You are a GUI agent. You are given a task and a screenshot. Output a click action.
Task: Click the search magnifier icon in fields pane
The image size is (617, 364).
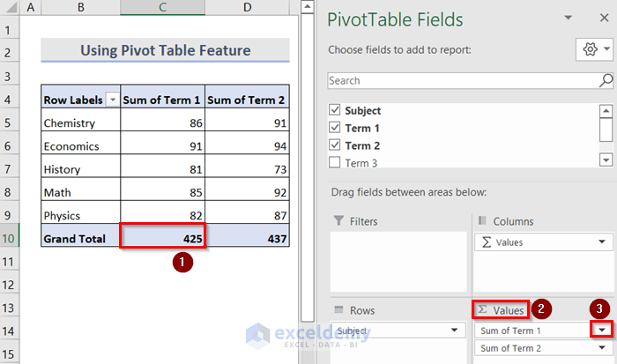pos(606,80)
